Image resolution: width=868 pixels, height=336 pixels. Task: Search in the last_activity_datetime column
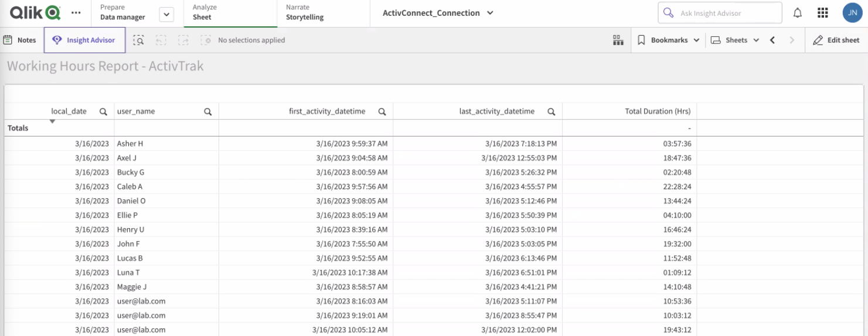click(x=551, y=111)
